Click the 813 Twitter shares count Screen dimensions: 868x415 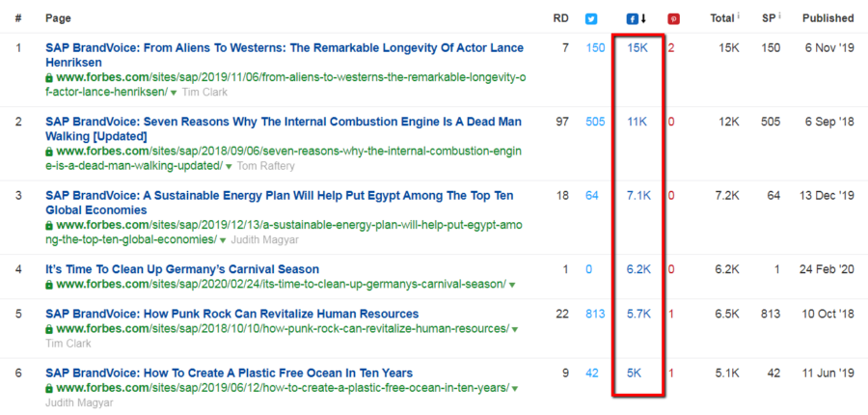tap(596, 315)
